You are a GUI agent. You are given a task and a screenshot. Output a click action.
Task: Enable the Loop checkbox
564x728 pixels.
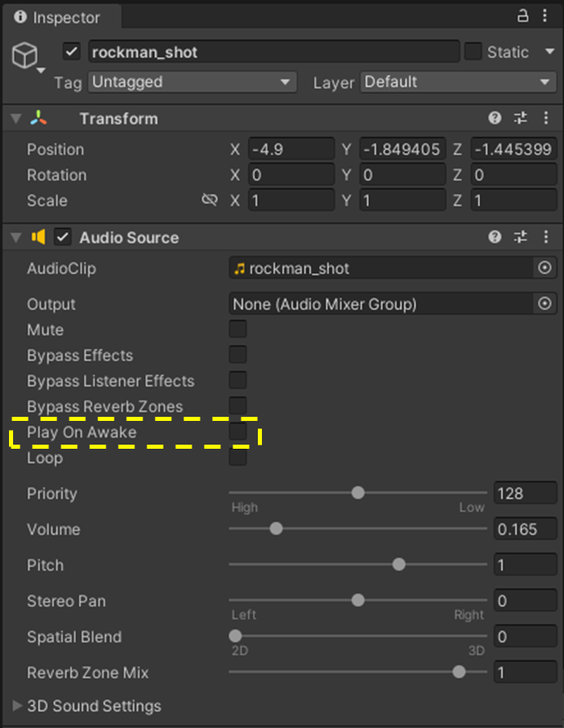click(x=237, y=457)
